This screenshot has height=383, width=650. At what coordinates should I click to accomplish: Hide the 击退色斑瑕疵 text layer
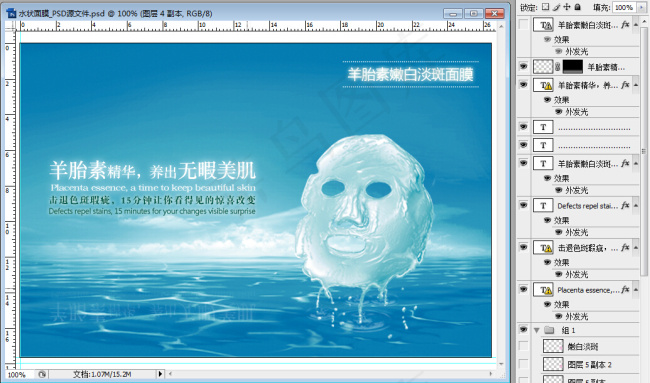tap(524, 247)
